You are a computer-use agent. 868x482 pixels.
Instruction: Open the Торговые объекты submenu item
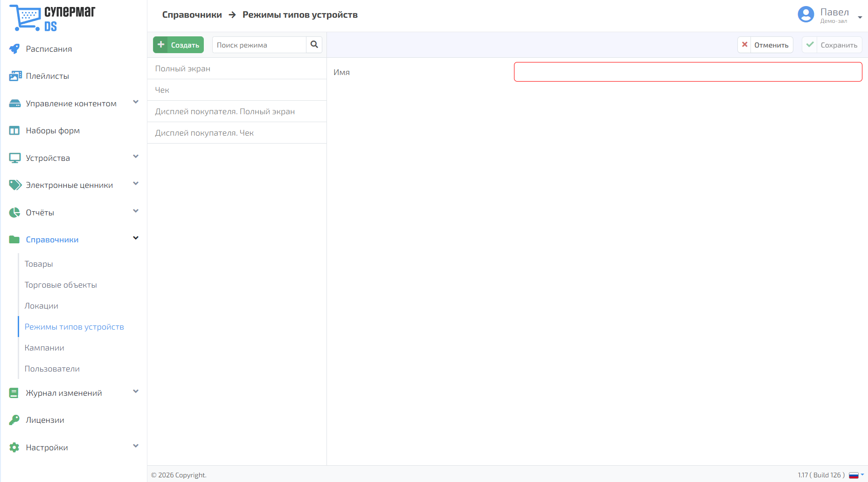pyautogui.click(x=61, y=285)
